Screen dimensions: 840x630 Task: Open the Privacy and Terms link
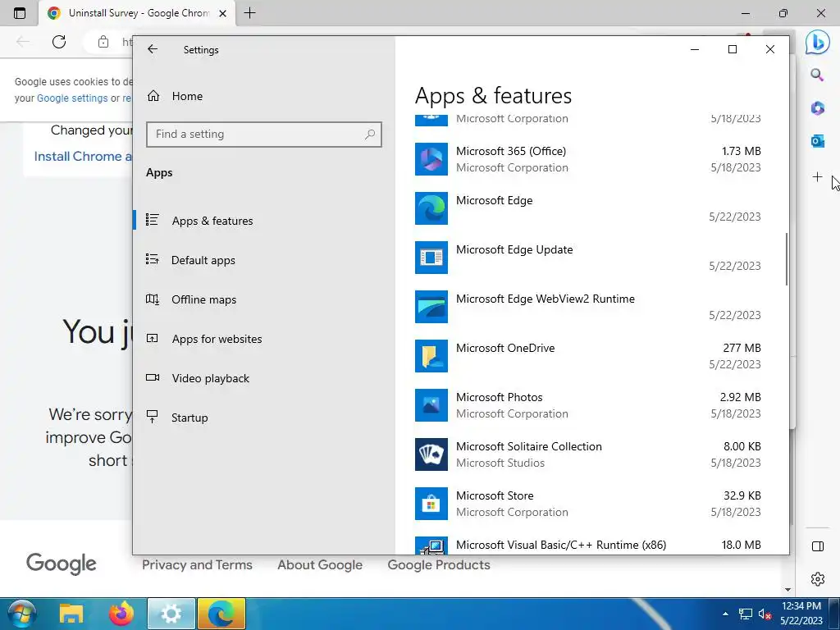point(197,565)
